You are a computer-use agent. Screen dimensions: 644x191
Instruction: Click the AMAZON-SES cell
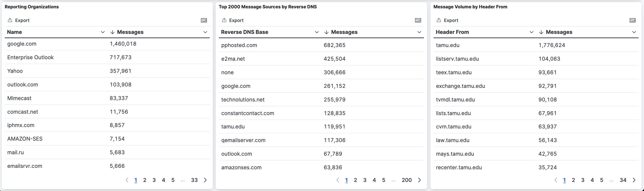[x=25, y=139]
